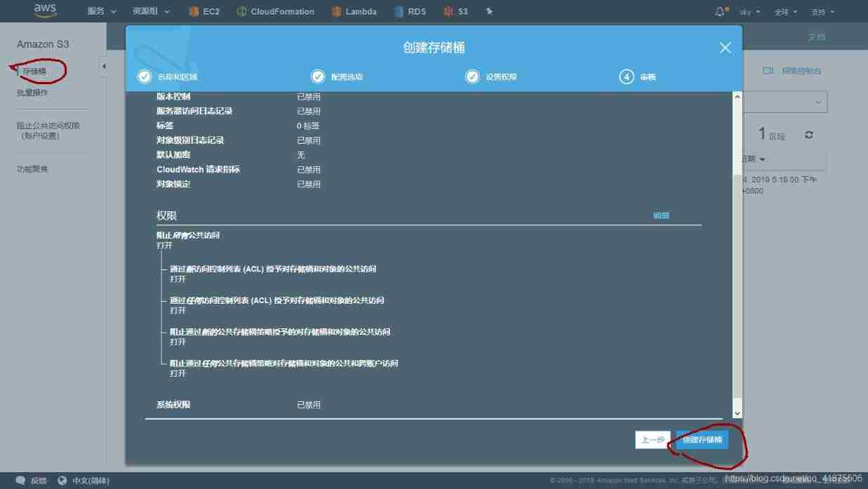868x489 pixels.
Task: Open the CloudFormation shortcut
Action: (x=275, y=11)
